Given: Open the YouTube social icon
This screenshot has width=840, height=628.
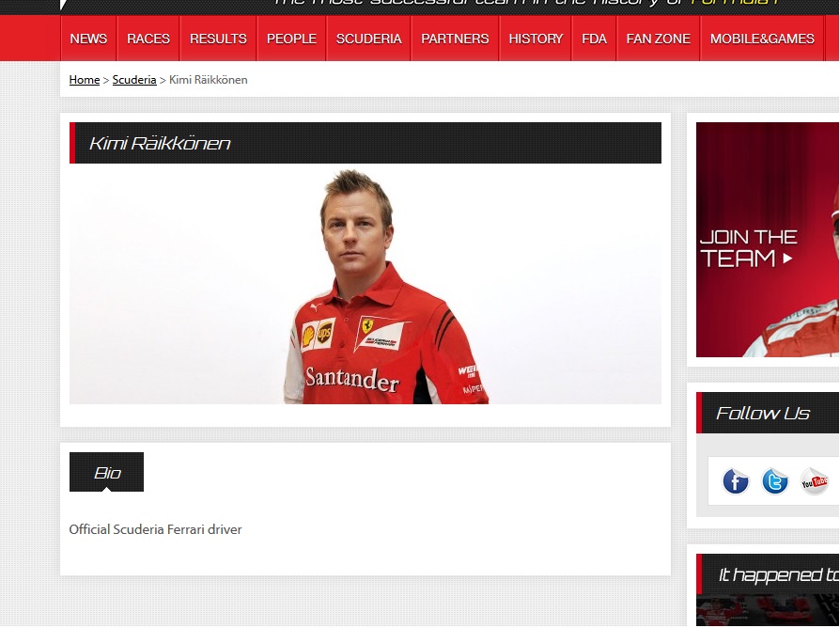Looking at the screenshot, I should (x=814, y=482).
